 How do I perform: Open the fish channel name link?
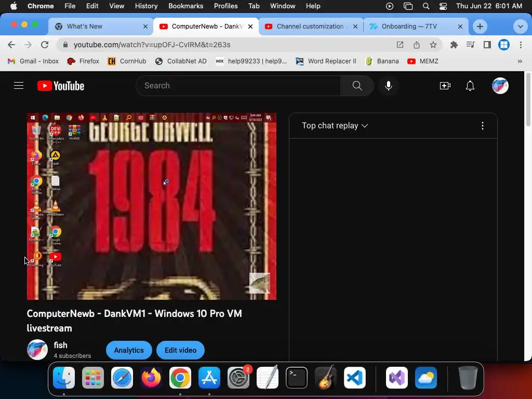click(x=60, y=345)
